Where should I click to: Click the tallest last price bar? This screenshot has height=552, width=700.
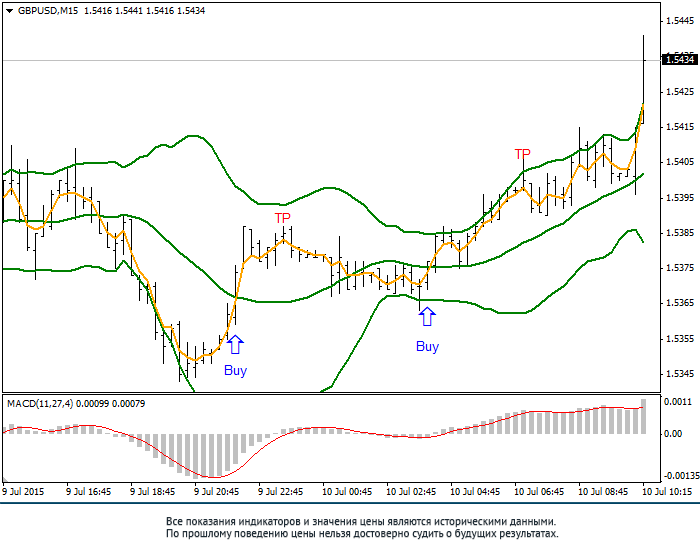click(x=643, y=79)
